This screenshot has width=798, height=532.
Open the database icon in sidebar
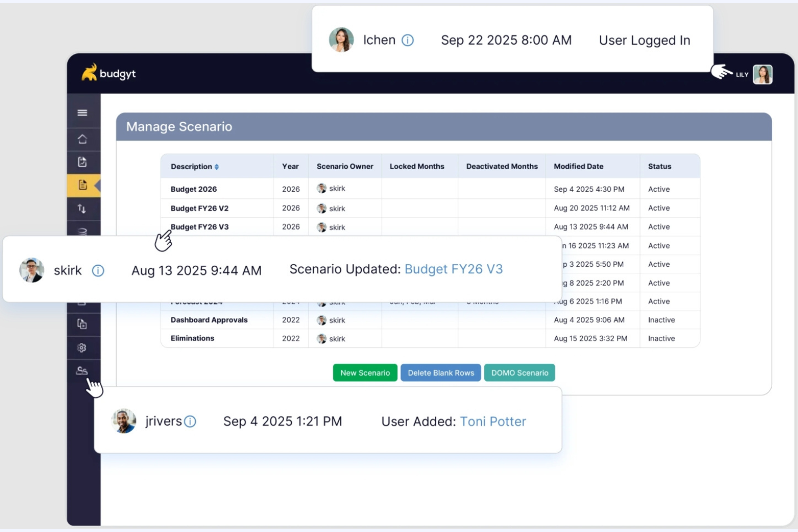pyautogui.click(x=82, y=232)
